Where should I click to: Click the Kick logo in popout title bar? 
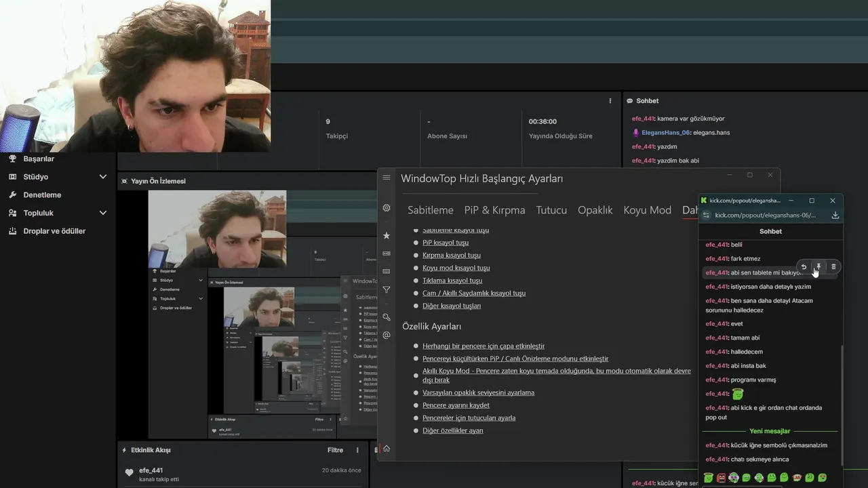click(x=704, y=201)
